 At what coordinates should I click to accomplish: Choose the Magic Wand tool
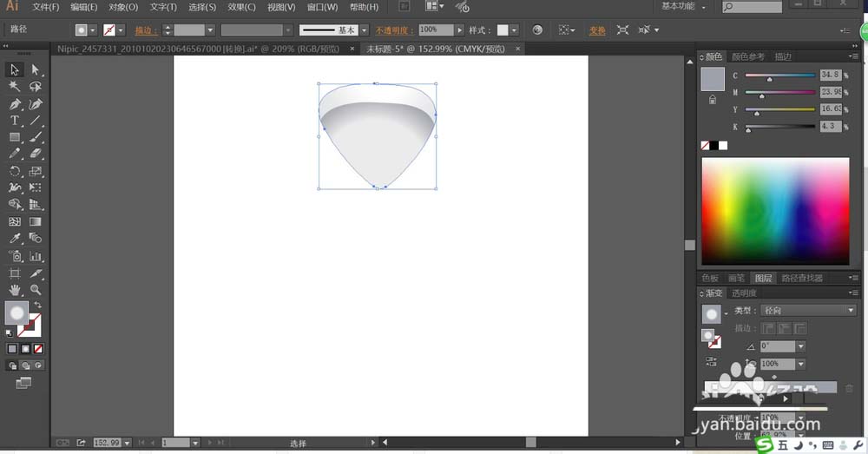[15, 86]
